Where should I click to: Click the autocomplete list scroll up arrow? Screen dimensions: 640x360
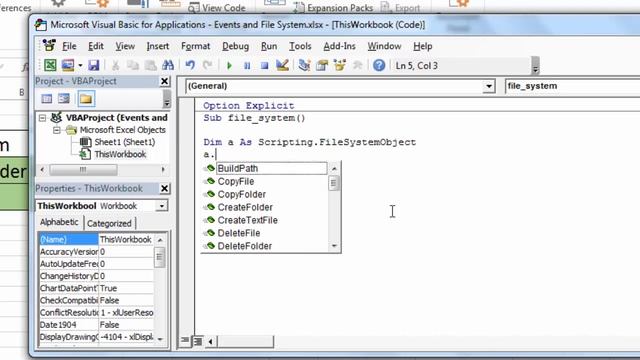[x=334, y=168]
